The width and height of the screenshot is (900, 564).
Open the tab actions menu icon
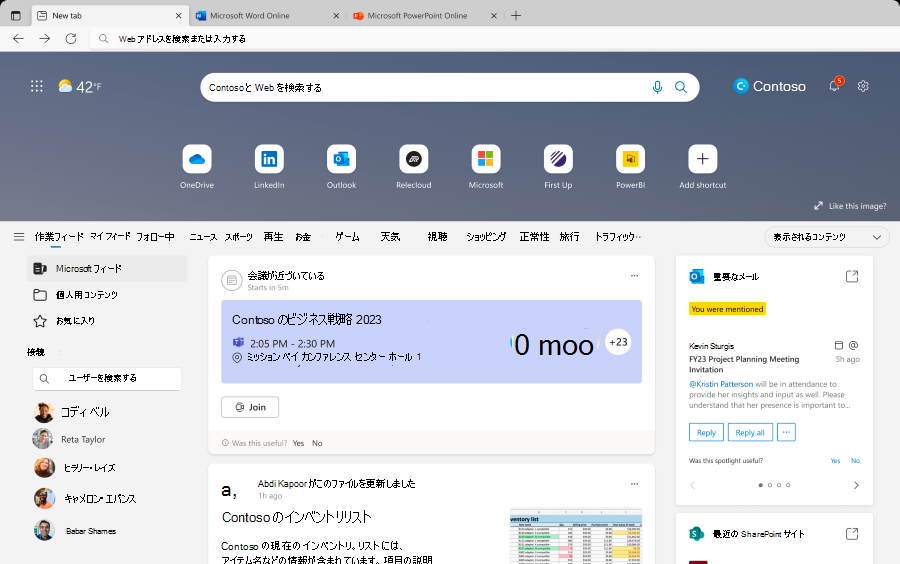click(x=16, y=15)
